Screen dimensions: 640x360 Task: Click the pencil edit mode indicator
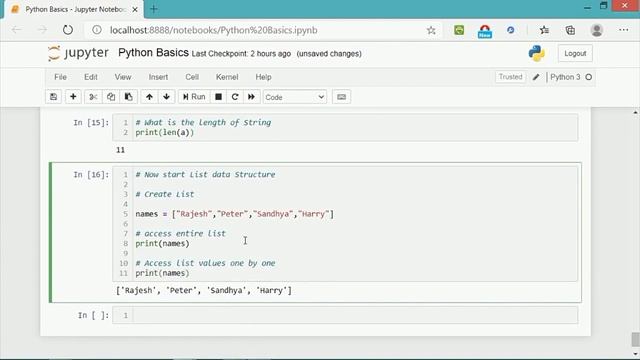[536, 77]
